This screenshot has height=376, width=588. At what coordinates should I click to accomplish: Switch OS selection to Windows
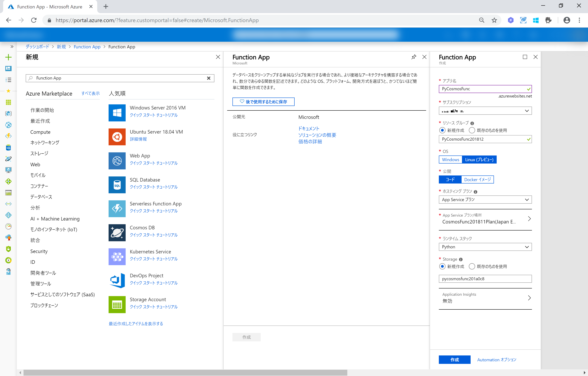pyautogui.click(x=450, y=159)
